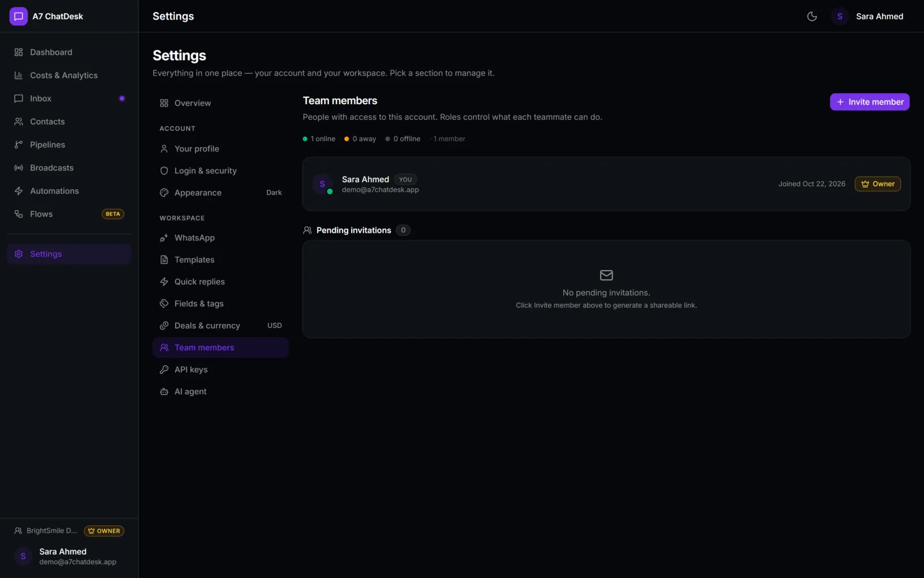Click the AI agent robot icon
Image resolution: width=924 pixels, height=578 pixels.
pyautogui.click(x=164, y=391)
